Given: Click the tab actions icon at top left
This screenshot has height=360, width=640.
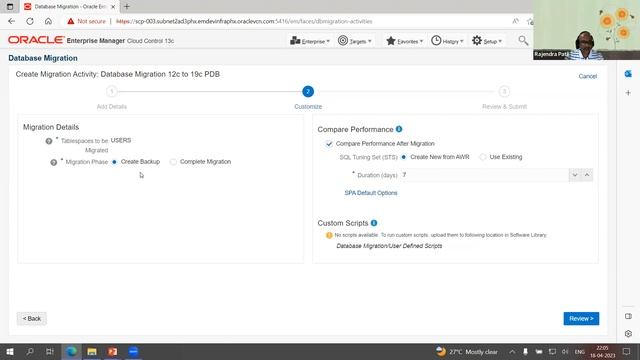Looking at the screenshot, I should 10,7.
